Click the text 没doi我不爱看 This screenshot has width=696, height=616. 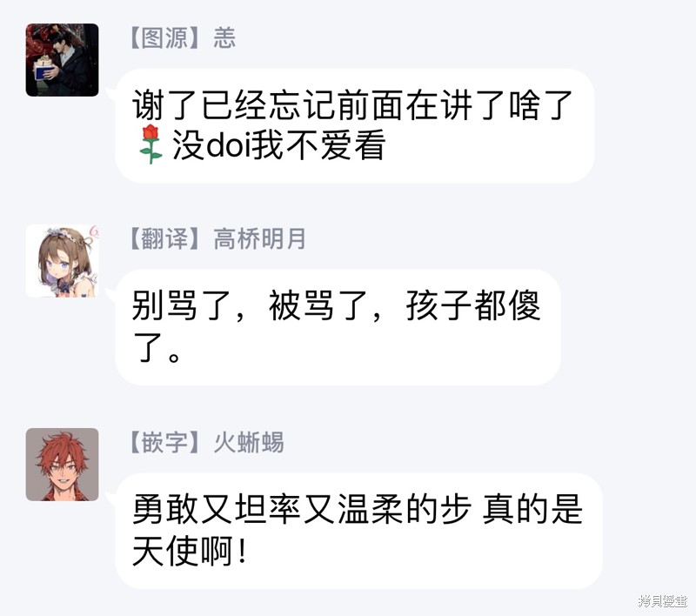pyautogui.click(x=278, y=145)
